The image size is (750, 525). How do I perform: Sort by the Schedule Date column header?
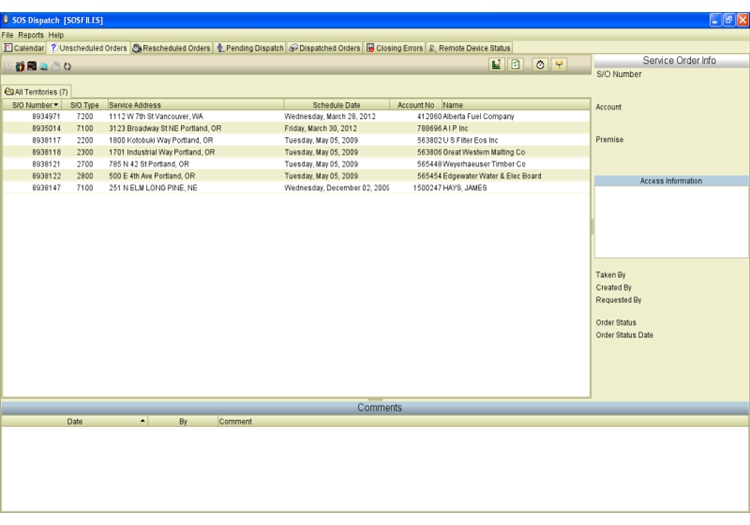(x=336, y=105)
